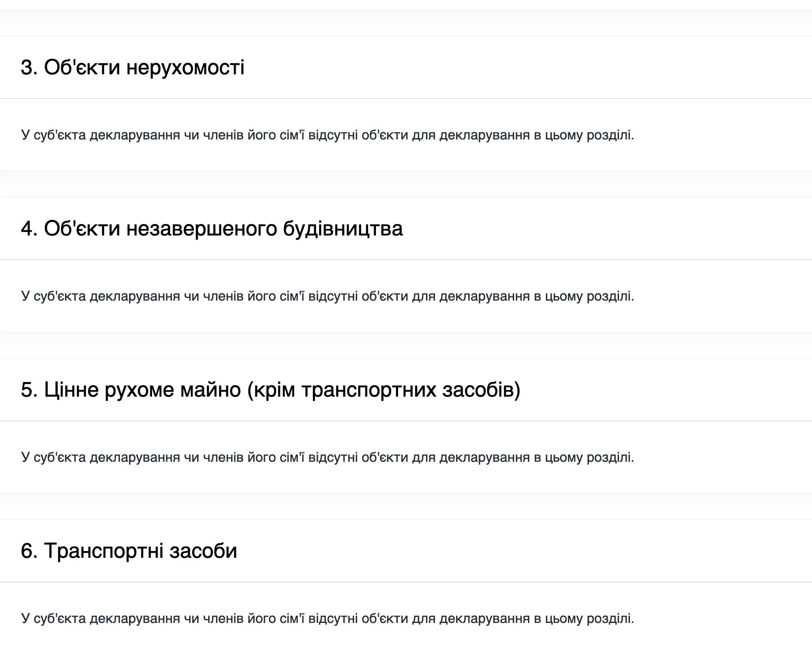
Task: Click the numeral "6." before Транспортні
Action: coord(29,550)
